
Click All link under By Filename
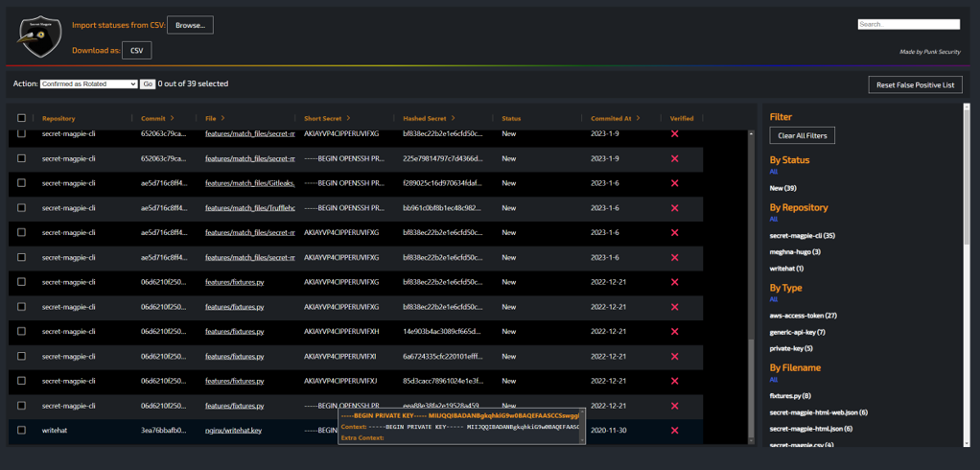click(774, 380)
